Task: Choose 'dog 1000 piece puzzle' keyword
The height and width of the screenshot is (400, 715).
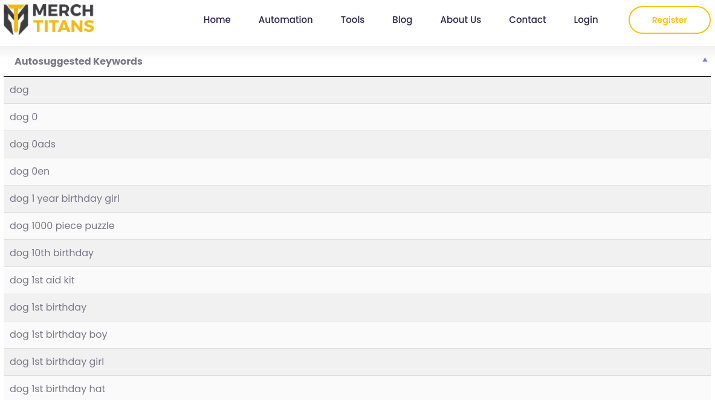Action: [357, 226]
